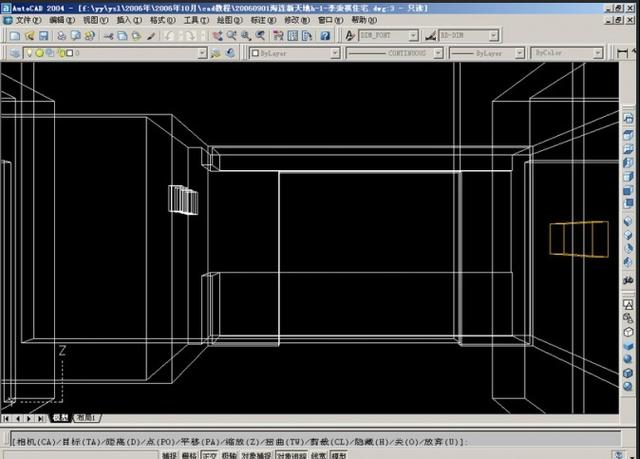The height and width of the screenshot is (459, 640).
Task: Click the Cut scissors icon
Action: click(108, 36)
